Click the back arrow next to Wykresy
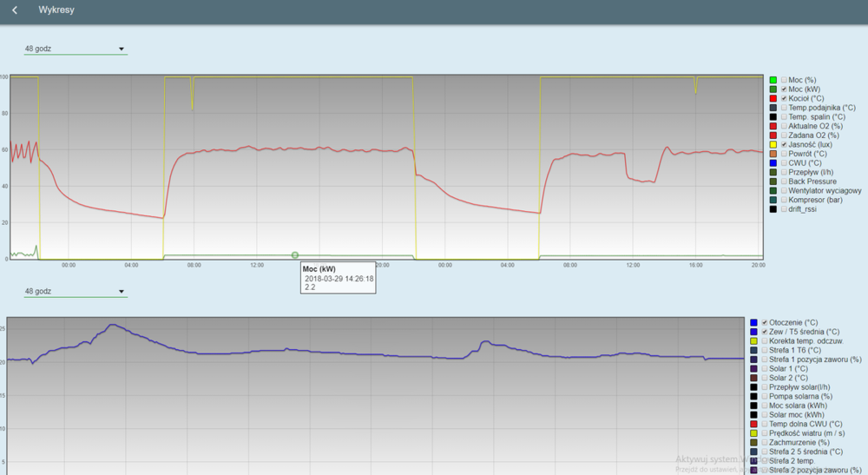 click(x=15, y=10)
